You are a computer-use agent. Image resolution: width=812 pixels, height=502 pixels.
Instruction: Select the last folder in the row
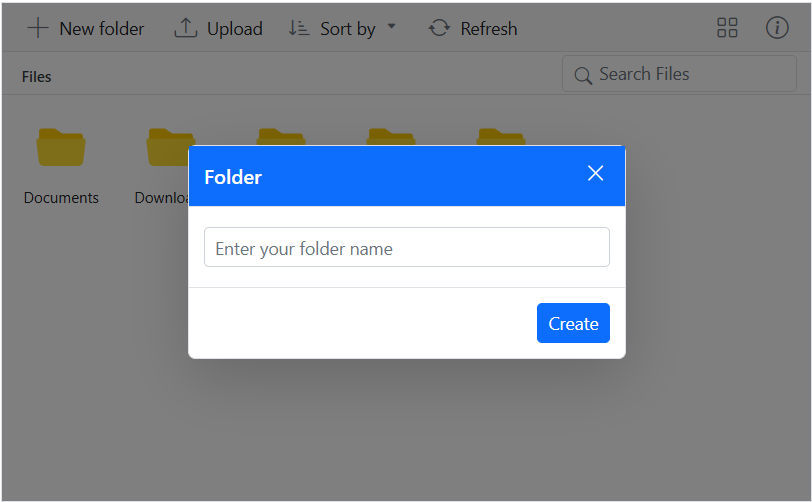point(501,136)
